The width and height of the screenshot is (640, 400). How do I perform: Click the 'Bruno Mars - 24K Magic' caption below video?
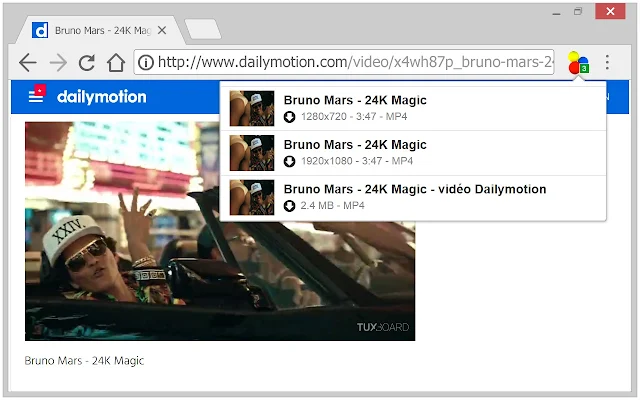[84, 361]
